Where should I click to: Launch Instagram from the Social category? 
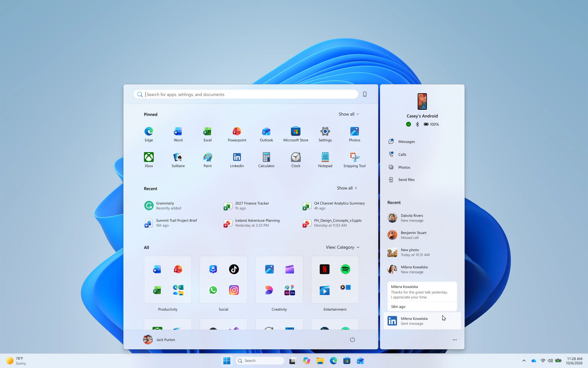[x=234, y=290]
